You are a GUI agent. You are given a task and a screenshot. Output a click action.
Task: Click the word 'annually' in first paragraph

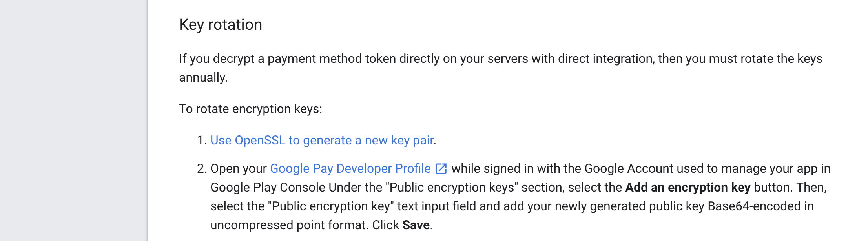coord(202,77)
